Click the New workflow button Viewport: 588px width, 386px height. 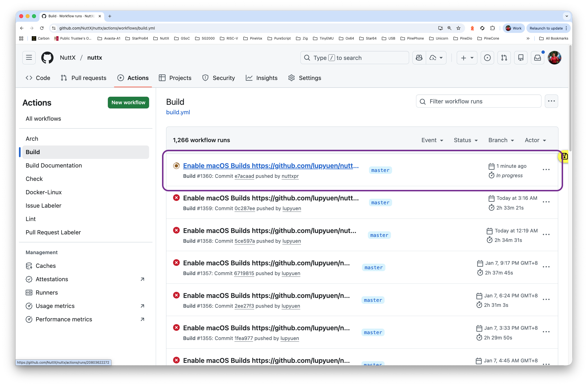click(x=128, y=103)
